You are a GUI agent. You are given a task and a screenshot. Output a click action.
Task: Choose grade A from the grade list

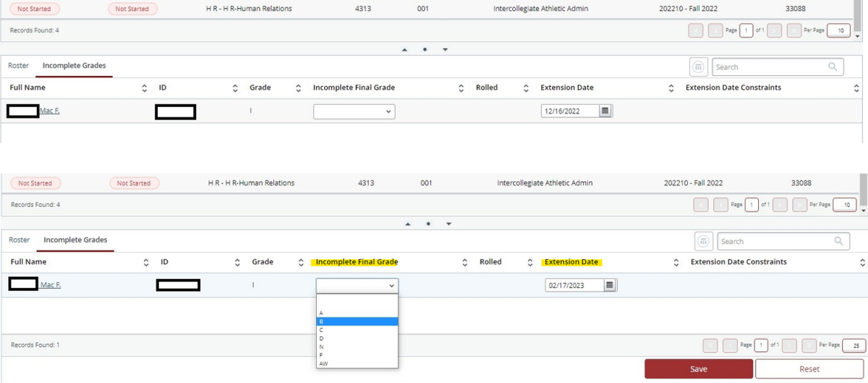pyautogui.click(x=357, y=313)
